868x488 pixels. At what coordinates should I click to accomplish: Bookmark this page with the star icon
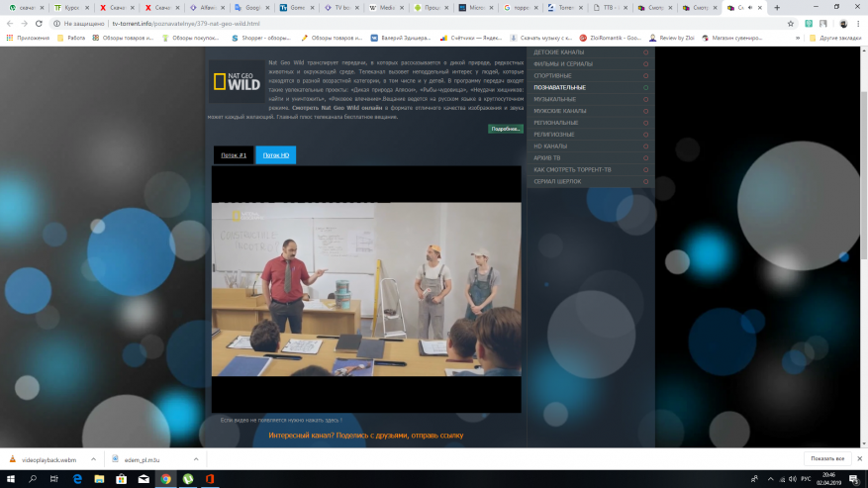pos(791,24)
